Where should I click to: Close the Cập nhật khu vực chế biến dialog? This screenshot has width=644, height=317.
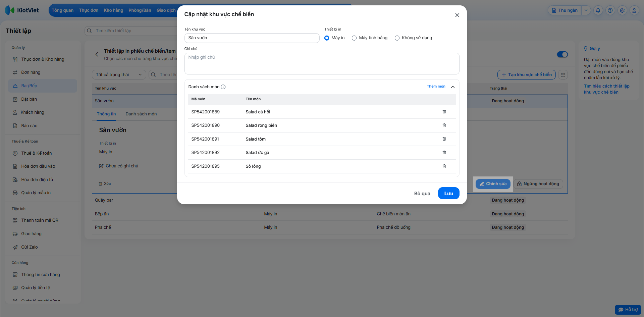tap(457, 15)
